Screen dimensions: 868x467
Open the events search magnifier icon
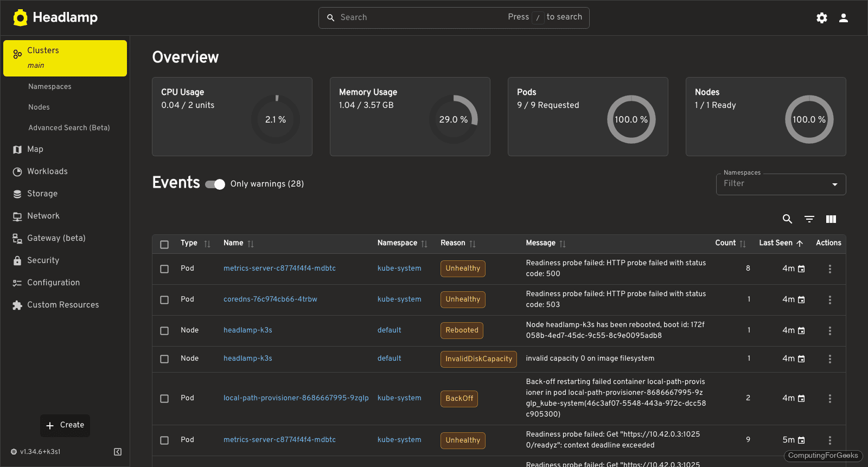coord(788,219)
